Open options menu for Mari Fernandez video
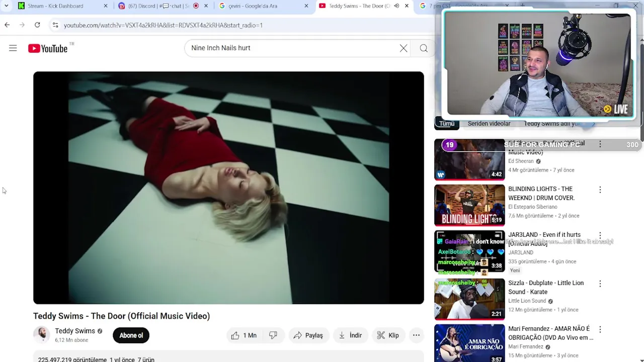 [x=600, y=329]
